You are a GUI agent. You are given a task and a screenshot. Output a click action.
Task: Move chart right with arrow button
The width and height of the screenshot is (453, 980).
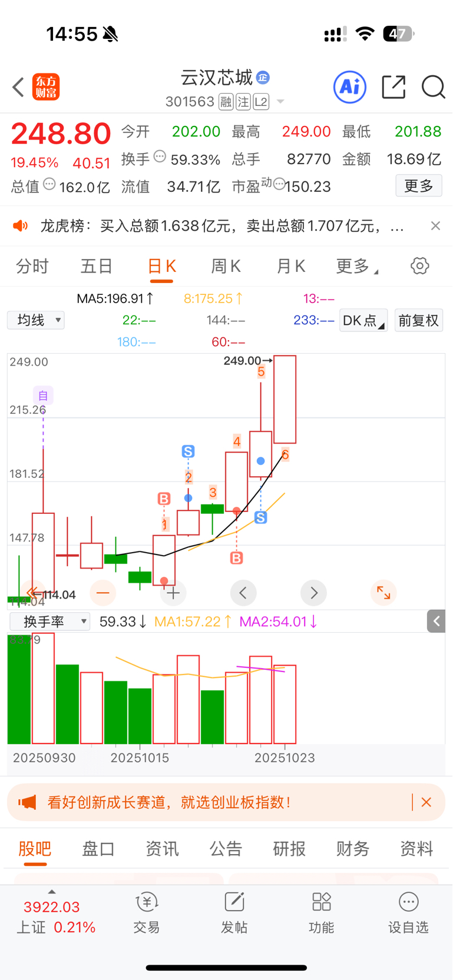[x=313, y=593]
